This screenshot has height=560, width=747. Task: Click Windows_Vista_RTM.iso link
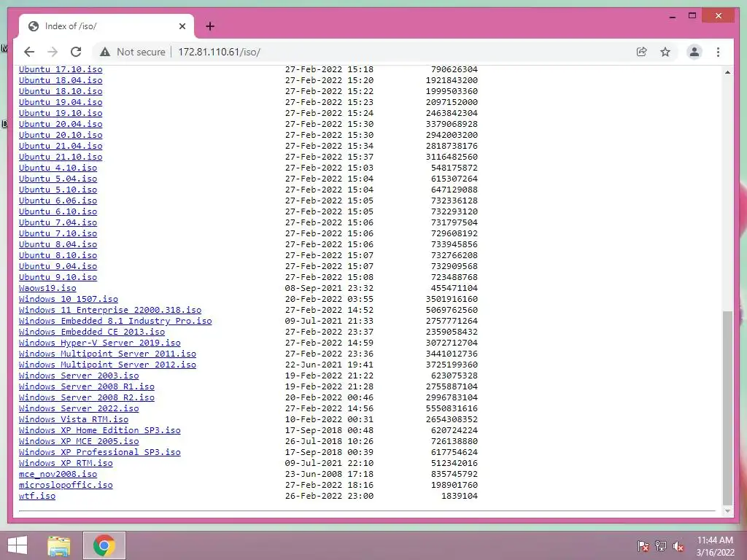pos(74,419)
